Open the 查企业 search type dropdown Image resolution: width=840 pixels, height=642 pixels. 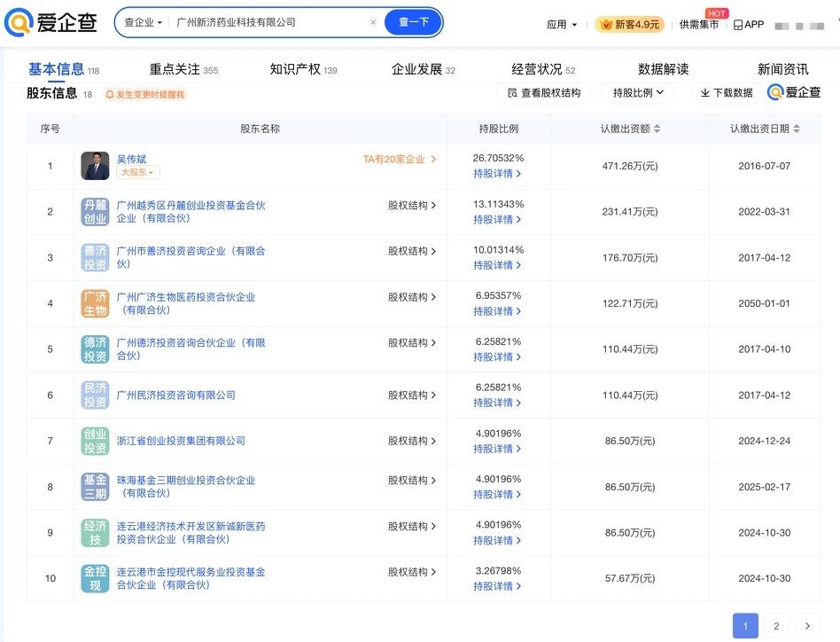(x=143, y=22)
